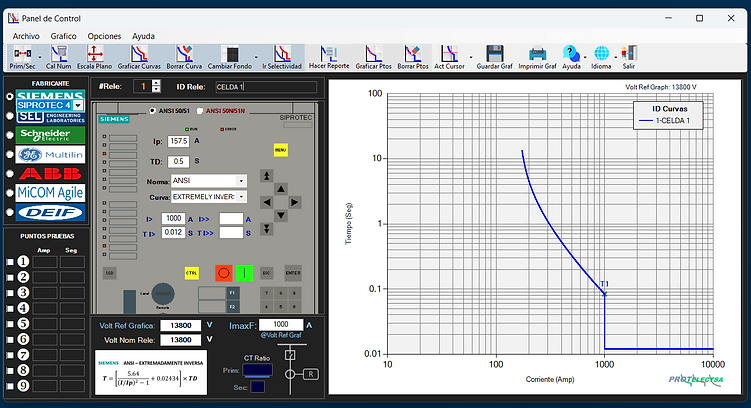Open the SIPROTEC 4 model dropdown

(x=79, y=105)
